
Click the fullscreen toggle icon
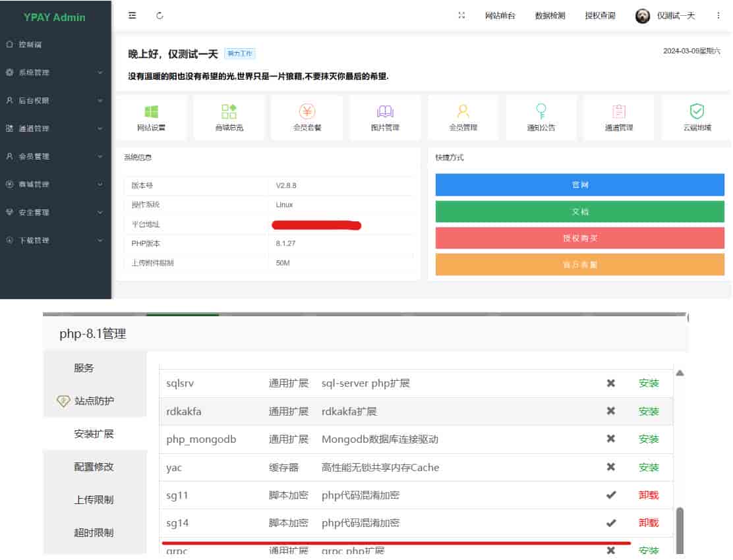(461, 16)
